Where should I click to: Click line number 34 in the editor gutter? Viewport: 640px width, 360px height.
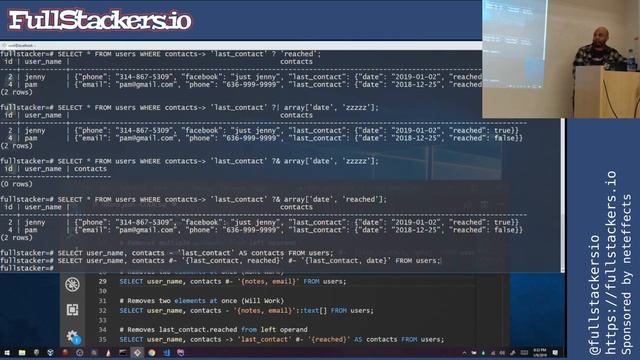pyautogui.click(x=102, y=330)
